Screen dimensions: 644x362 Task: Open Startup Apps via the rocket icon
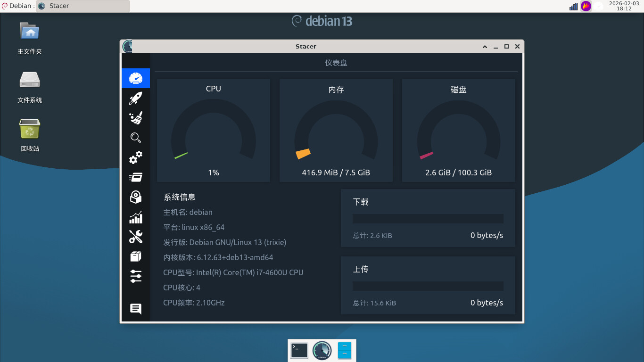(136, 98)
